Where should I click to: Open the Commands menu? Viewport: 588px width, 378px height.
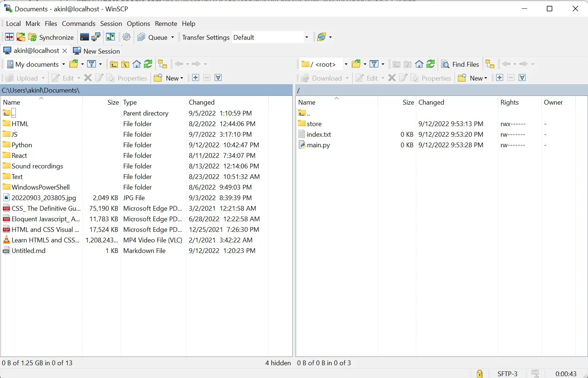79,24
